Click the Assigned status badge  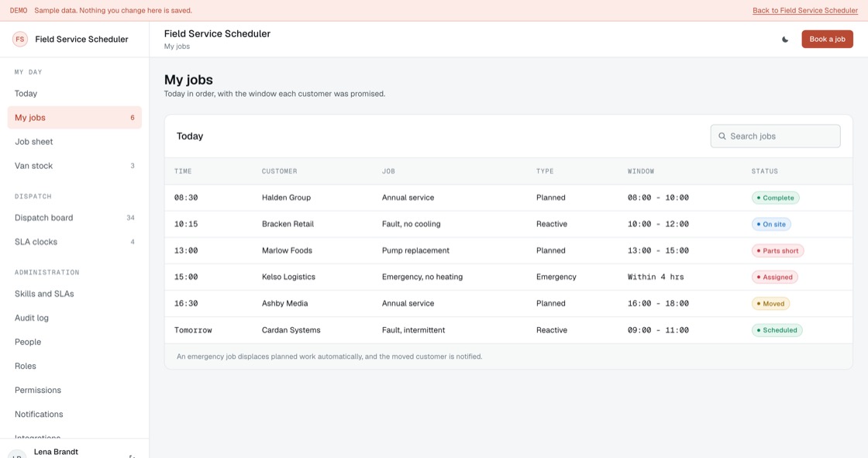point(774,277)
